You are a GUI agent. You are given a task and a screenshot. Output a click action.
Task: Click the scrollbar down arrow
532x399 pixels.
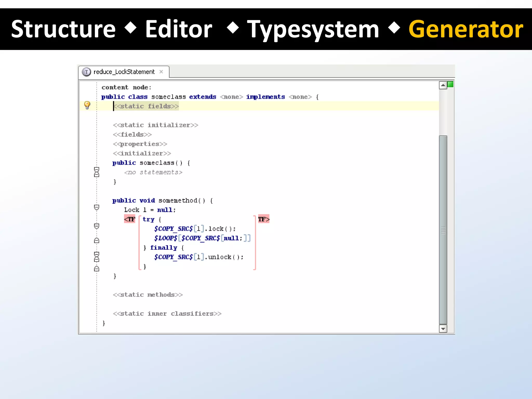click(443, 329)
